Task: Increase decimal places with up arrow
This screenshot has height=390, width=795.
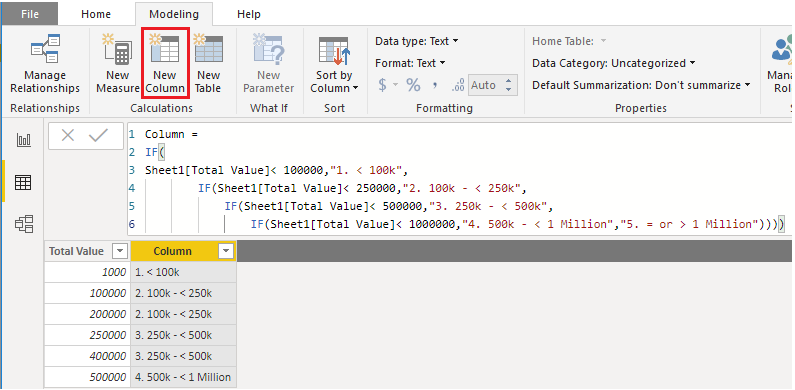Action: point(509,81)
